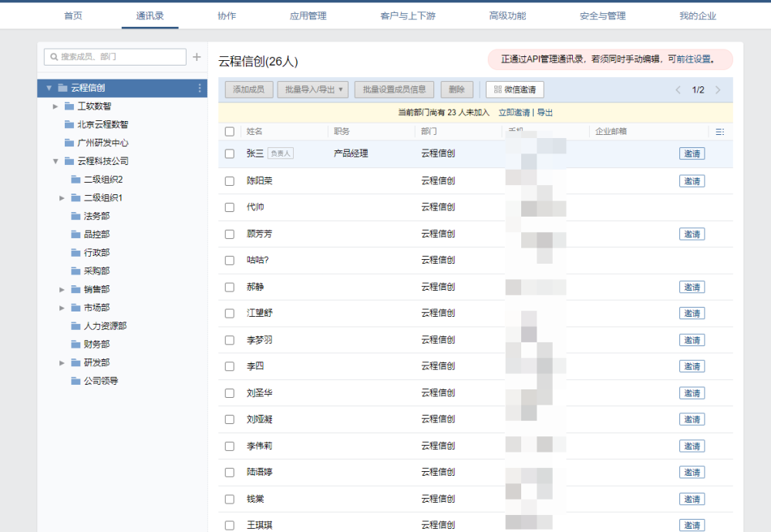
Task: Click the 财务部 folder icon
Action: (76, 344)
